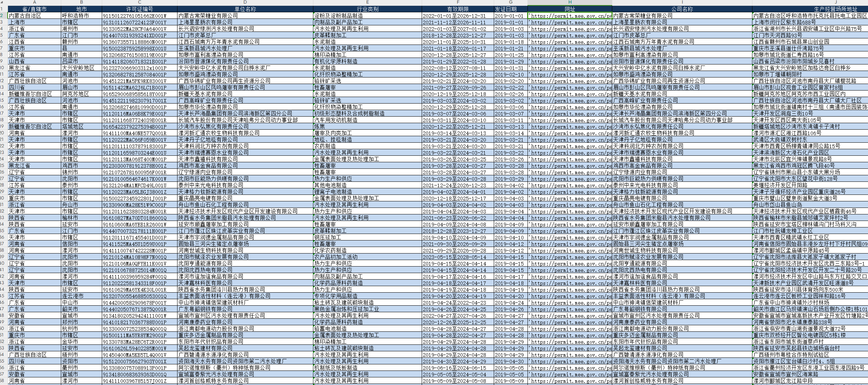This screenshot has width=868, height=385.
Task: Select permit number 91150122761051662E001W
Action: (x=139, y=16)
